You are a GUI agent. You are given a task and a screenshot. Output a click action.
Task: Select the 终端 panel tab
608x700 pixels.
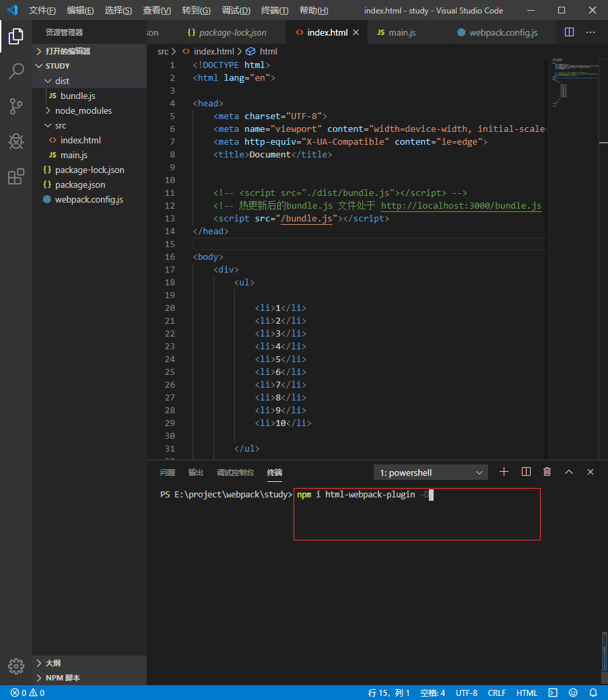(274, 473)
